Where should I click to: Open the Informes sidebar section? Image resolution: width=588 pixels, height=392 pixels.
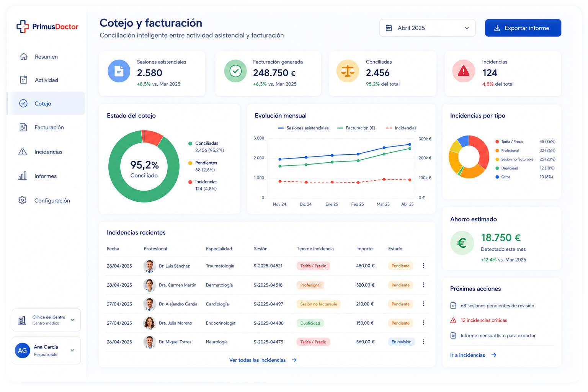[x=46, y=176]
